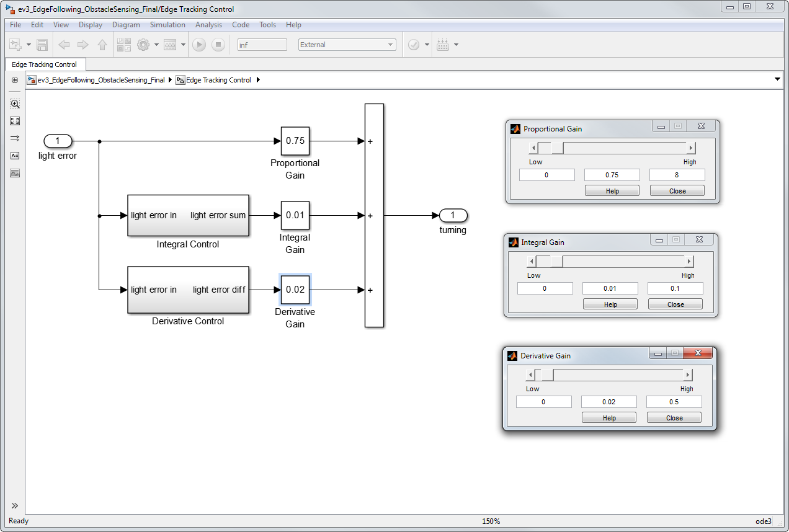
Task: Open Model Configuration Parameters gear icon
Action: tap(143, 45)
